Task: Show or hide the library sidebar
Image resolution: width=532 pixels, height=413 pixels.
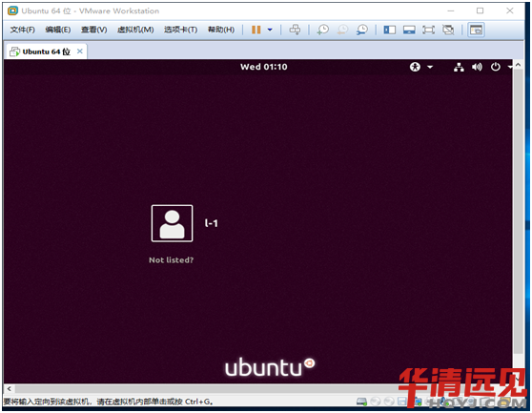Action: (x=390, y=30)
